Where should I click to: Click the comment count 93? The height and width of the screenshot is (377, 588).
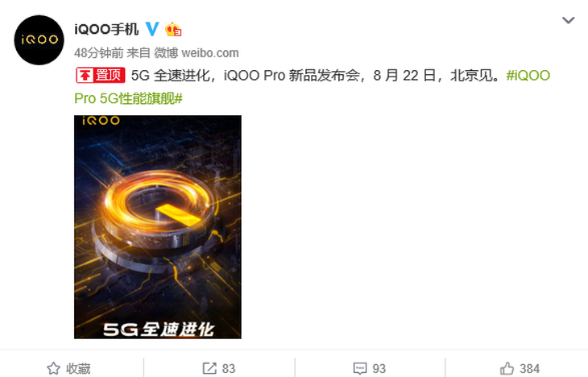pyautogui.click(x=379, y=368)
